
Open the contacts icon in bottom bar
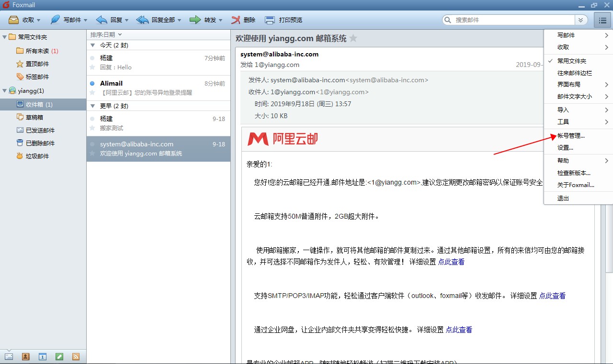tap(25, 356)
